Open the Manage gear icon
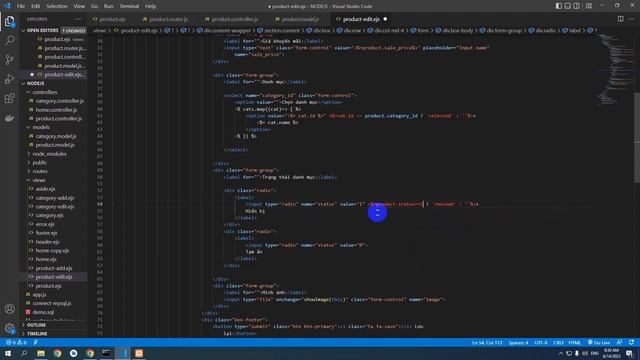Image resolution: width=640 pixels, height=360 pixels. 9,328
